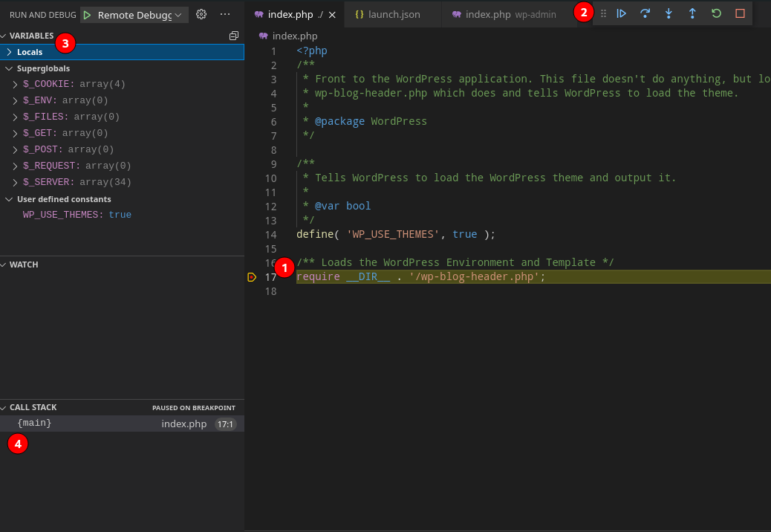Click the Step Into debug icon
Image resolution: width=771 pixels, height=532 pixels.
coord(668,13)
